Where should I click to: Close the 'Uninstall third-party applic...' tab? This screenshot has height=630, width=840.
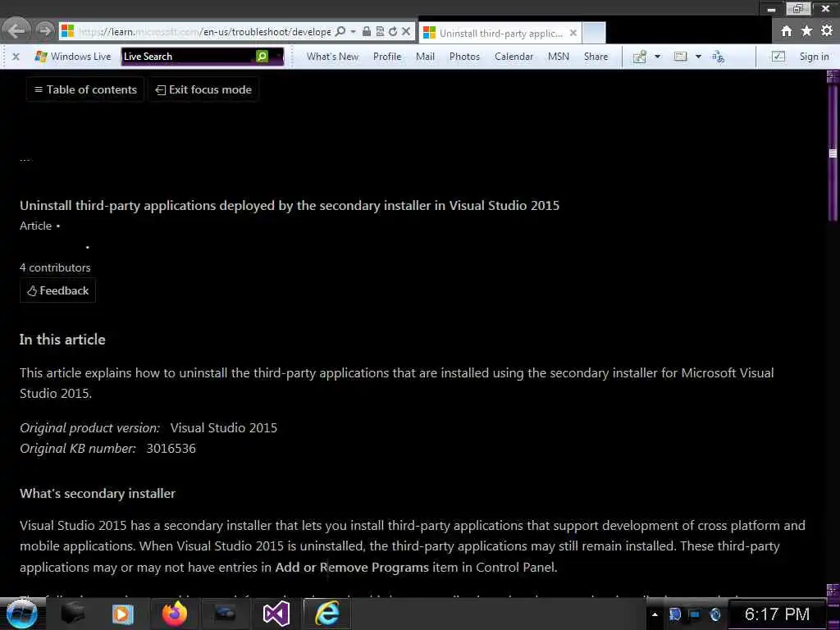pos(573,33)
